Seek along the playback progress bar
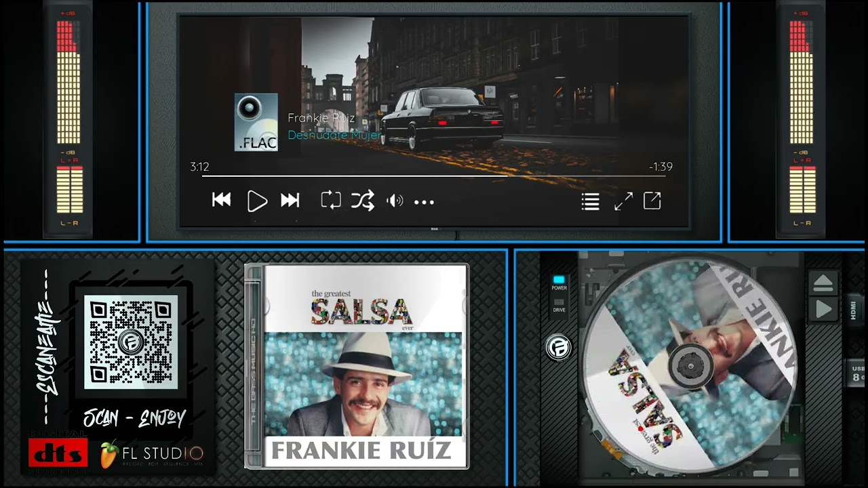Viewport: 868px width, 488px height. point(433,176)
